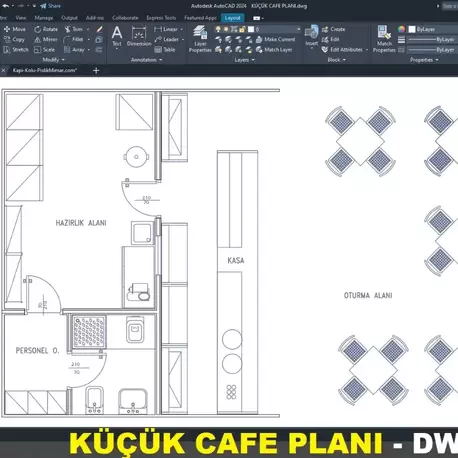Select the Move tool
This screenshot has height=458, width=458.
[x=15, y=29]
